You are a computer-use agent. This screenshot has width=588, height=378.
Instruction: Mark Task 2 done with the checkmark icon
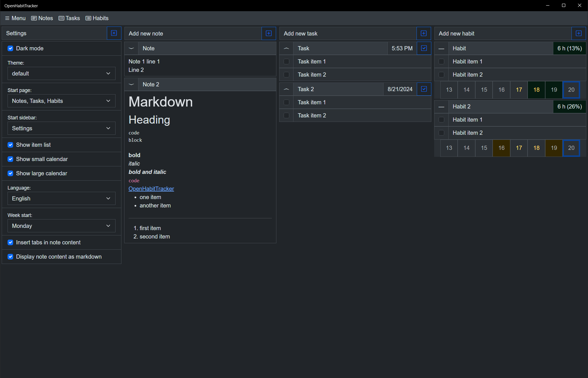tap(424, 89)
